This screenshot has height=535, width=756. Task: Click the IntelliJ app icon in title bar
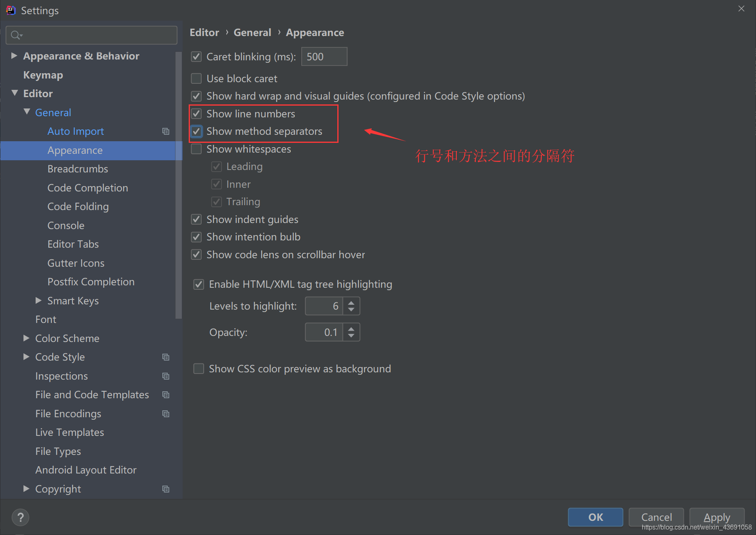point(11,10)
